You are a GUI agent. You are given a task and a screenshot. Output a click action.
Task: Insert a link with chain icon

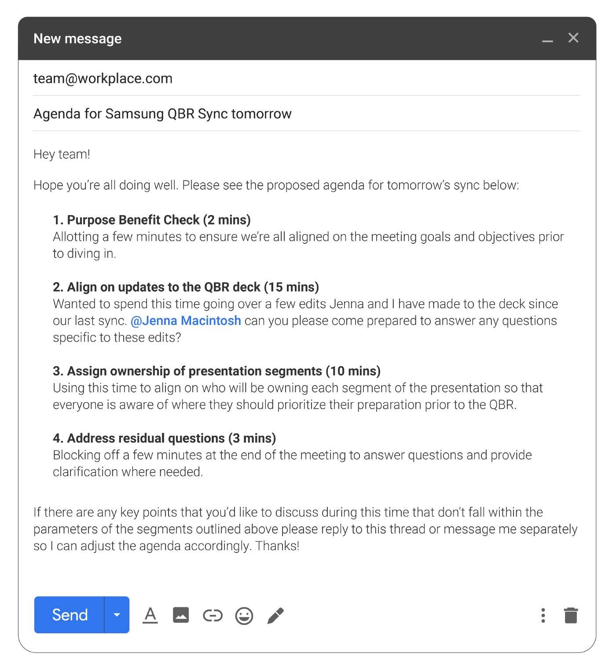[x=213, y=616]
